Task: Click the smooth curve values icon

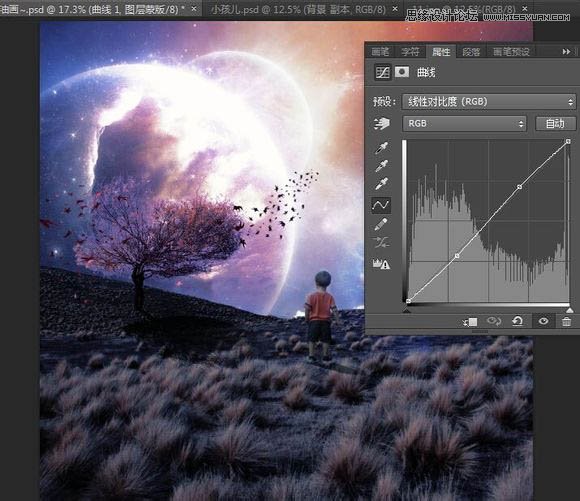Action: coord(381,243)
